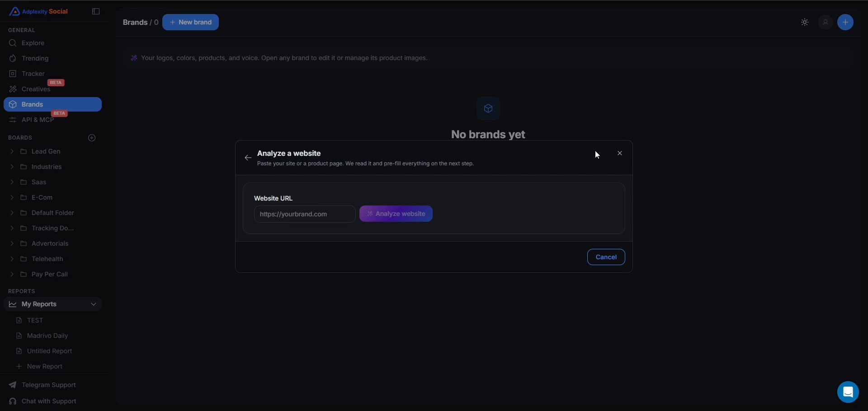Close the Analyze a website dialog
The image size is (868, 411).
620,154
